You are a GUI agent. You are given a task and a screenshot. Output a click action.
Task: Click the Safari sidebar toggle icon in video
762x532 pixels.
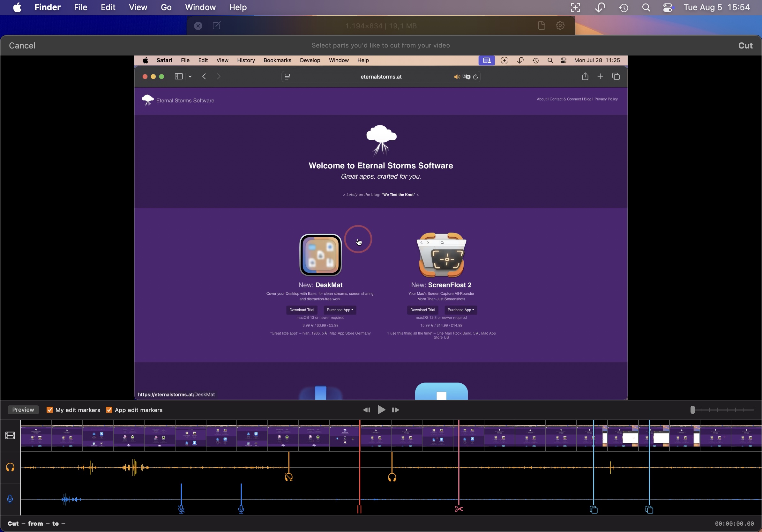pos(179,77)
